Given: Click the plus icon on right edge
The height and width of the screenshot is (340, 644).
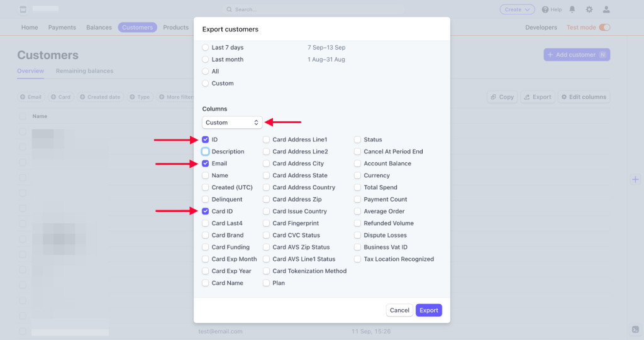Looking at the screenshot, I should tap(635, 180).
